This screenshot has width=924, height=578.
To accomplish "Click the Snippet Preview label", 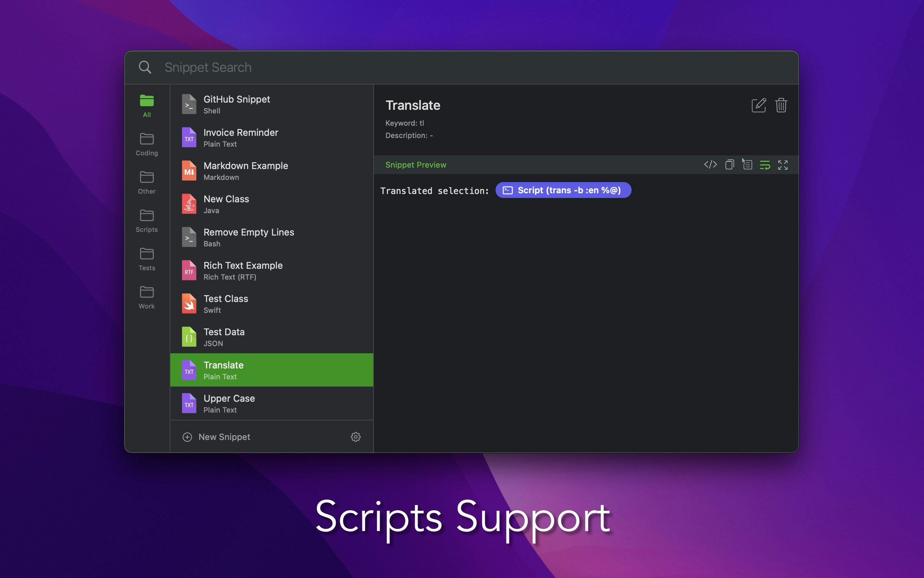I will (x=415, y=165).
